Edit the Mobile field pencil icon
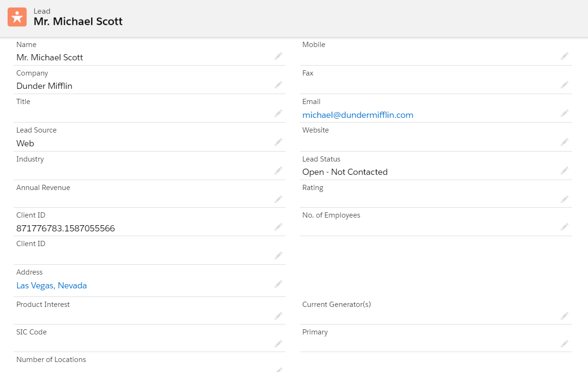 click(565, 56)
